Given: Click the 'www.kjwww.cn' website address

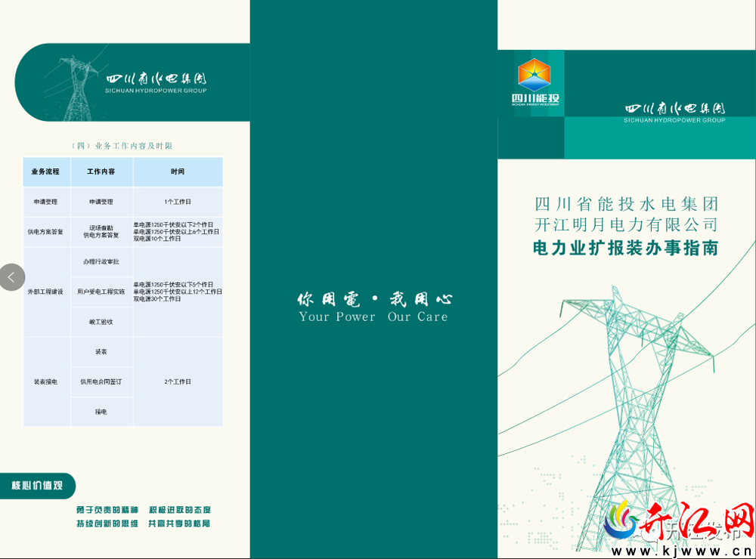Looking at the screenshot, I should tap(681, 551).
